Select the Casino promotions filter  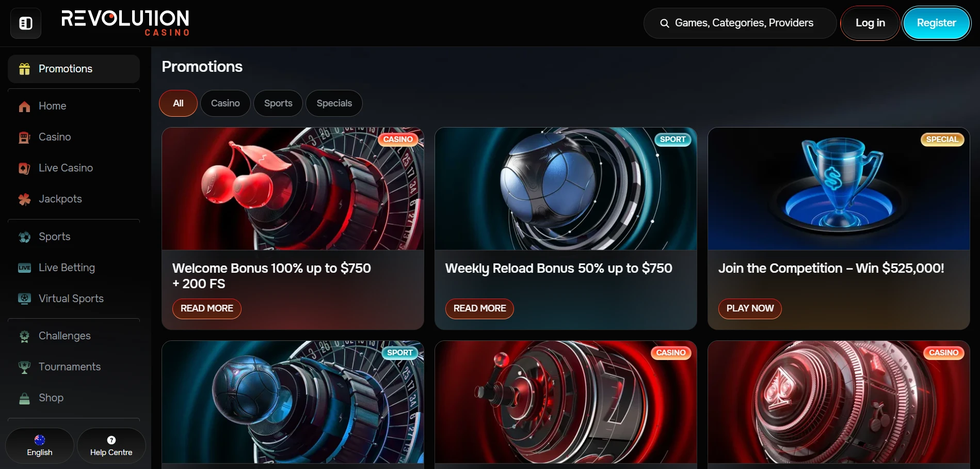(226, 103)
